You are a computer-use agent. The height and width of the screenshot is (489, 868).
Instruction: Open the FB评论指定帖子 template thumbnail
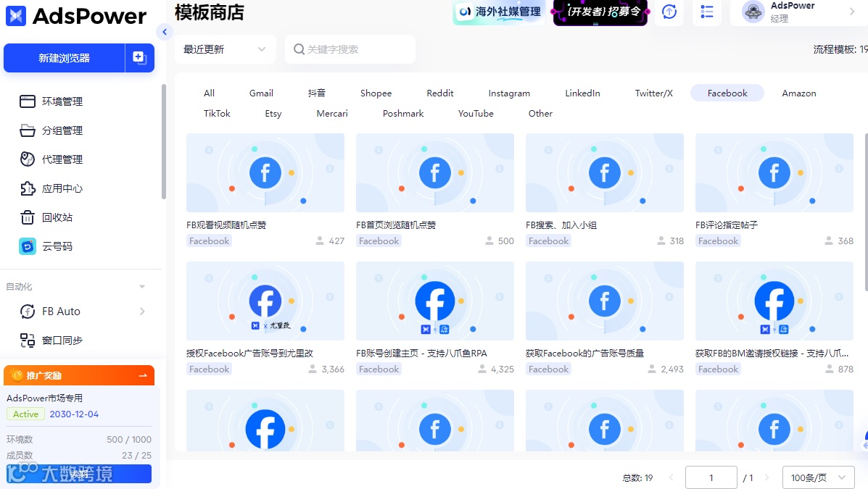click(774, 172)
